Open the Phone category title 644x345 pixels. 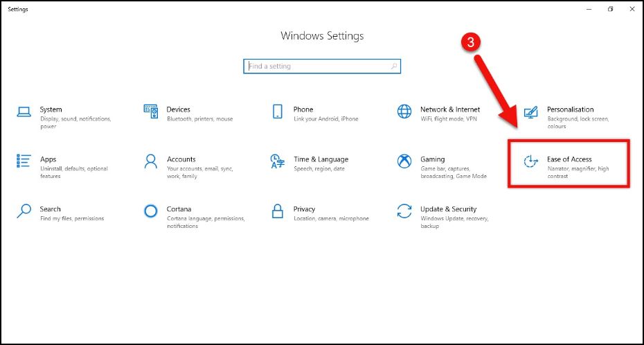click(x=303, y=109)
